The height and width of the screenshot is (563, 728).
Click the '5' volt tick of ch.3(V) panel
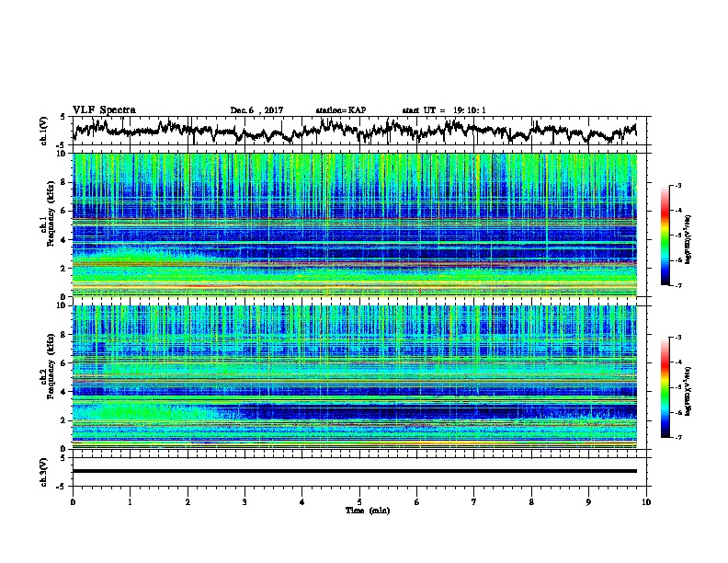click(63, 458)
